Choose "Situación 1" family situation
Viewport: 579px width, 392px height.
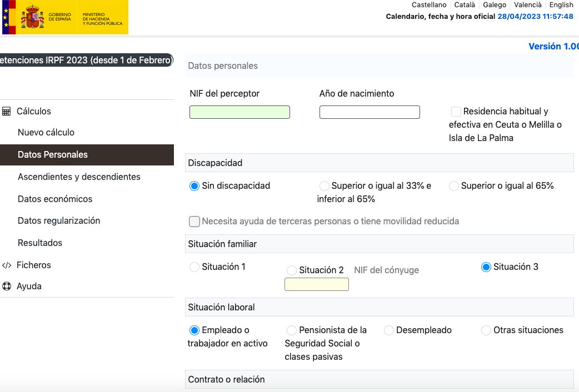(x=194, y=267)
